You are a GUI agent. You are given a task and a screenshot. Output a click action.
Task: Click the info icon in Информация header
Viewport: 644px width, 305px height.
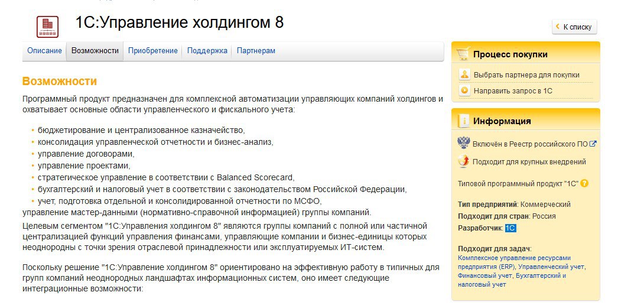[x=463, y=121]
